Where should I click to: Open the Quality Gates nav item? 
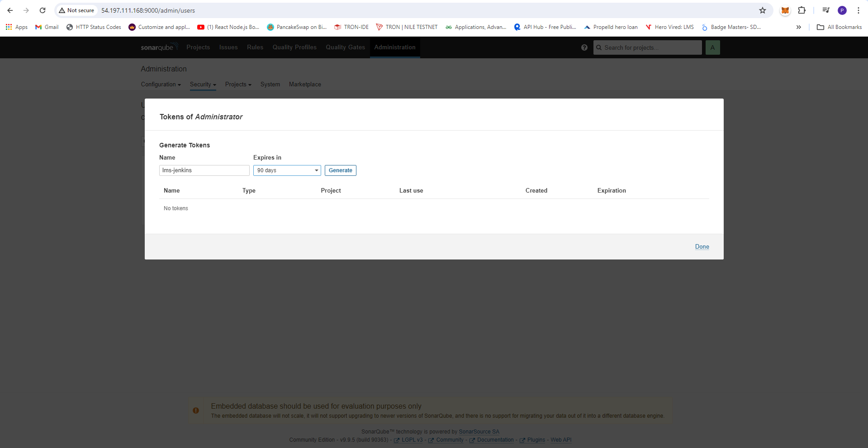click(x=346, y=47)
